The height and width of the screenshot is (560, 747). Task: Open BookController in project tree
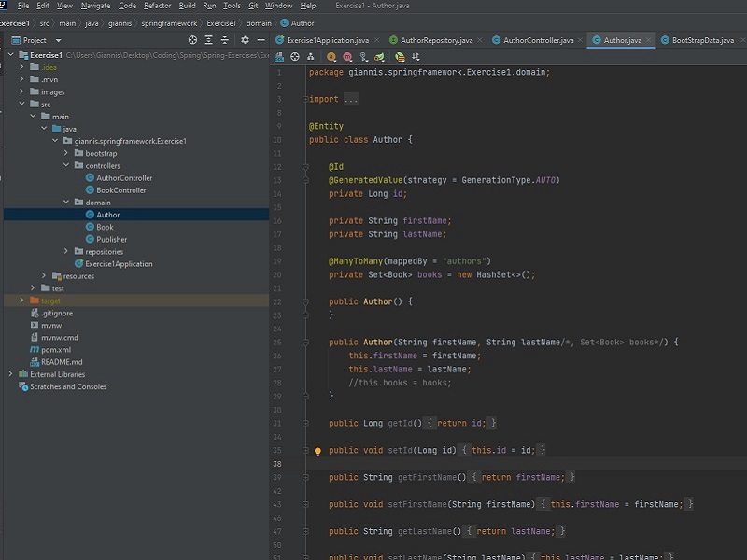[120, 190]
